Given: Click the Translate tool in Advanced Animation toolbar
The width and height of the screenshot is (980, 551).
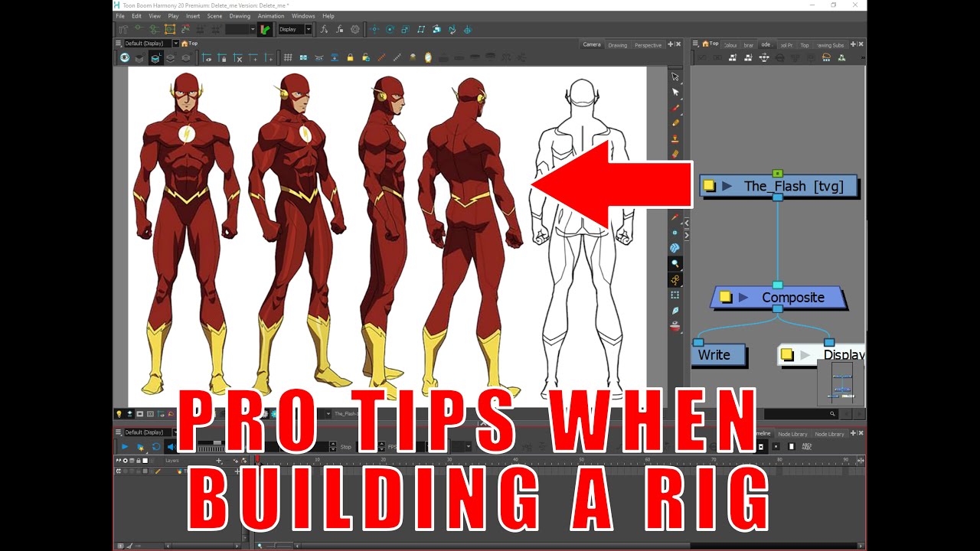Looking at the screenshot, I should [374, 29].
